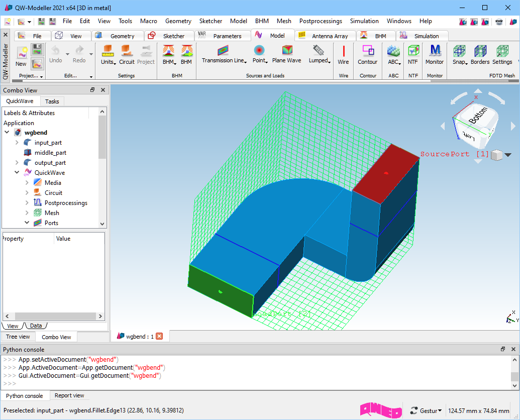Click the Borders mesh tool
The image size is (520, 420).
480,55
